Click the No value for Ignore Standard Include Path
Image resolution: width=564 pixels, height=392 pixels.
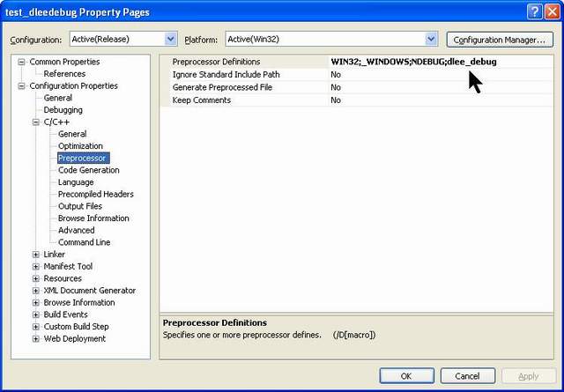tap(336, 75)
